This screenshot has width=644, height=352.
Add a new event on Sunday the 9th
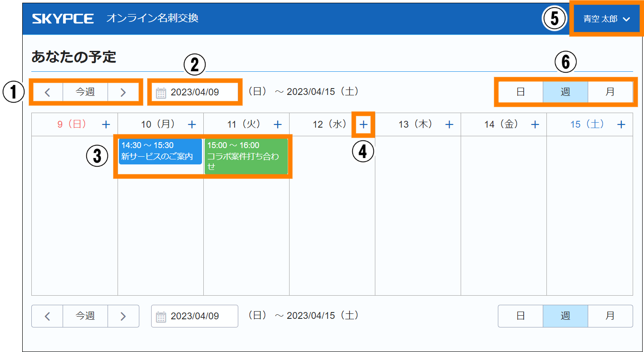106,124
